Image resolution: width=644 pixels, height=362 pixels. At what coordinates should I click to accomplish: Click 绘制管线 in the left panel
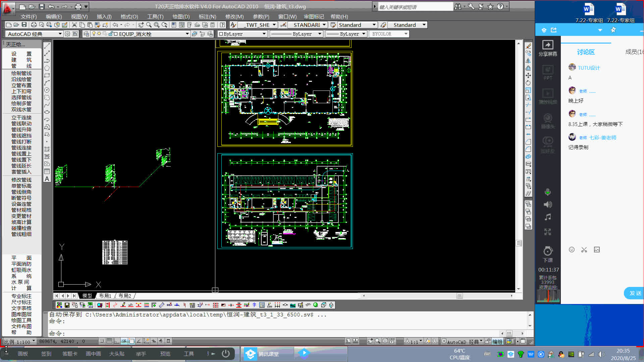(21, 73)
